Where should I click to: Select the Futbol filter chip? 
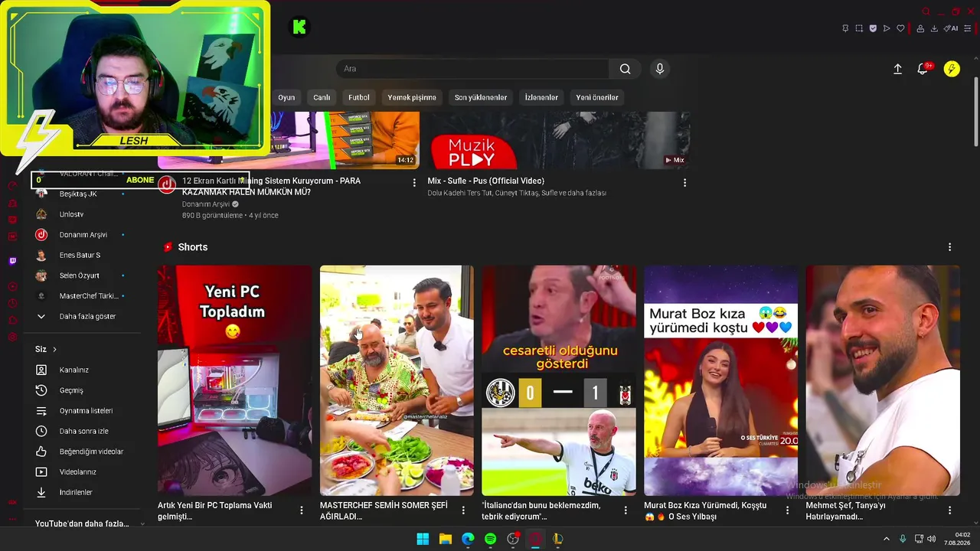[x=359, y=97]
